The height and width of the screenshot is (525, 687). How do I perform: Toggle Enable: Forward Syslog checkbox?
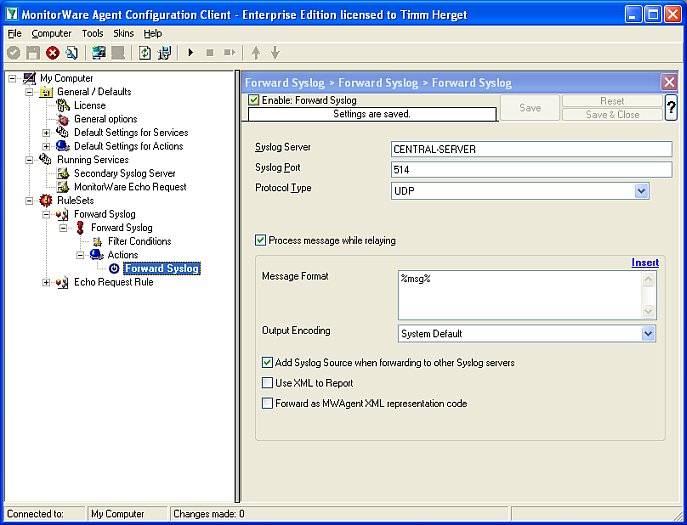254,100
